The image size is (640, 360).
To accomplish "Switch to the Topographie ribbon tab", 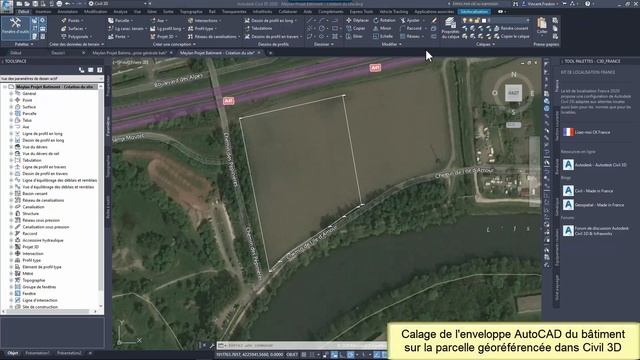I will [x=191, y=12].
